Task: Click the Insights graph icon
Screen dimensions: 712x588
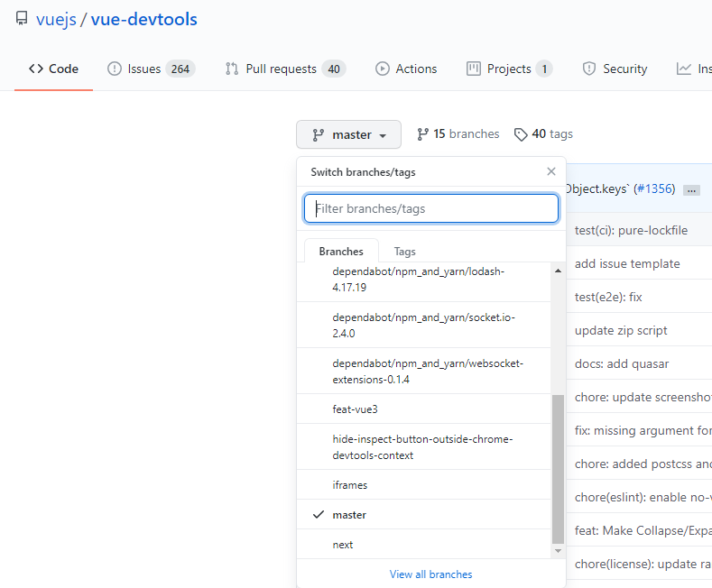Action: [x=684, y=69]
